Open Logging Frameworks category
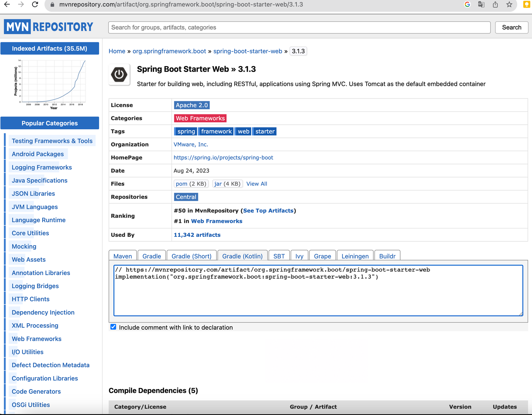The image size is (532, 415). point(42,167)
